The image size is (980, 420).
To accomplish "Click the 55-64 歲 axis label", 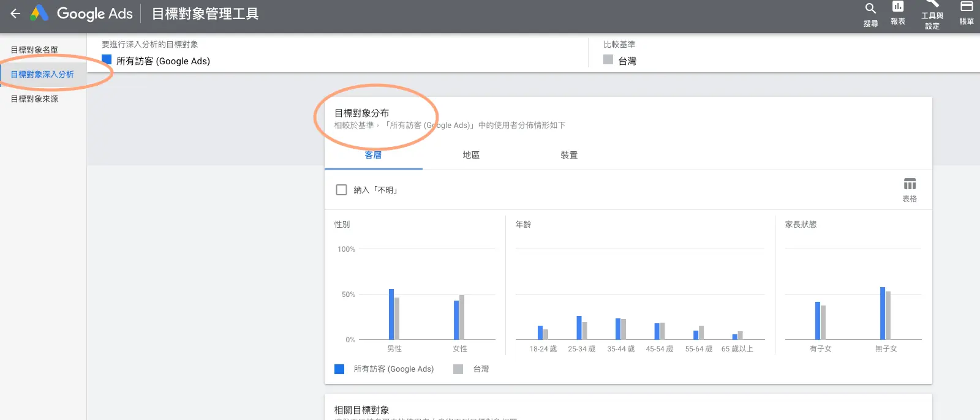I will point(699,349).
